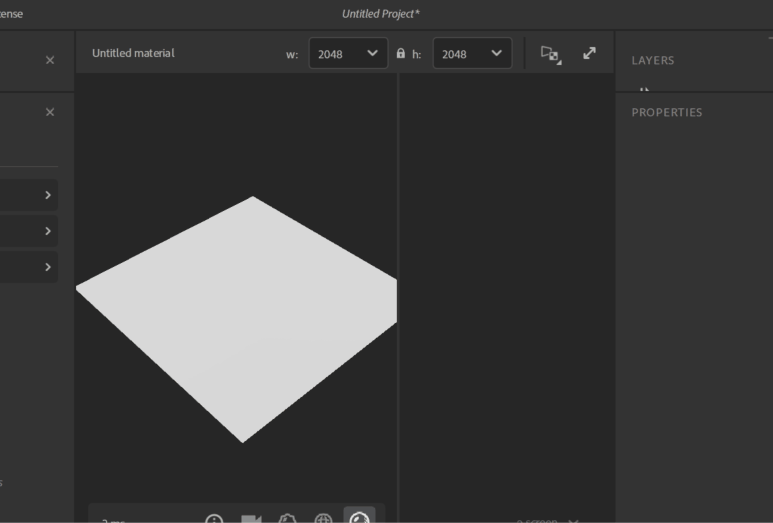Image resolution: width=773 pixels, height=523 pixels.
Task: Expand the viewport to fullscreen
Action: click(x=589, y=53)
